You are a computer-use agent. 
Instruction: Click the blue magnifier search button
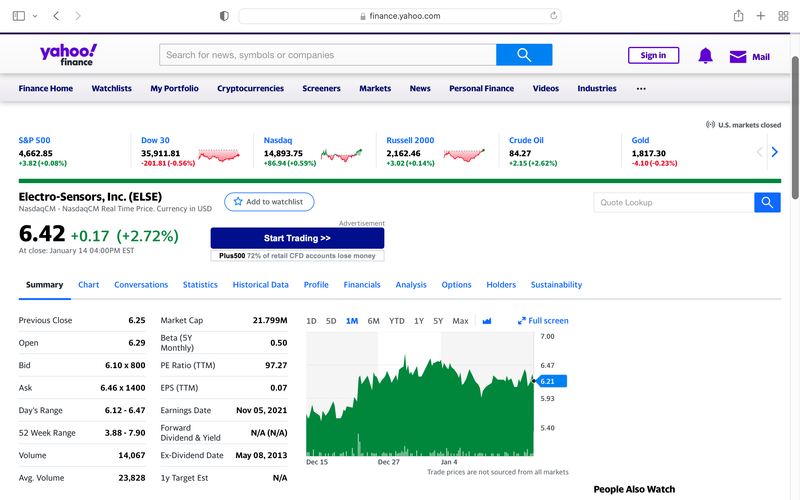(524, 55)
